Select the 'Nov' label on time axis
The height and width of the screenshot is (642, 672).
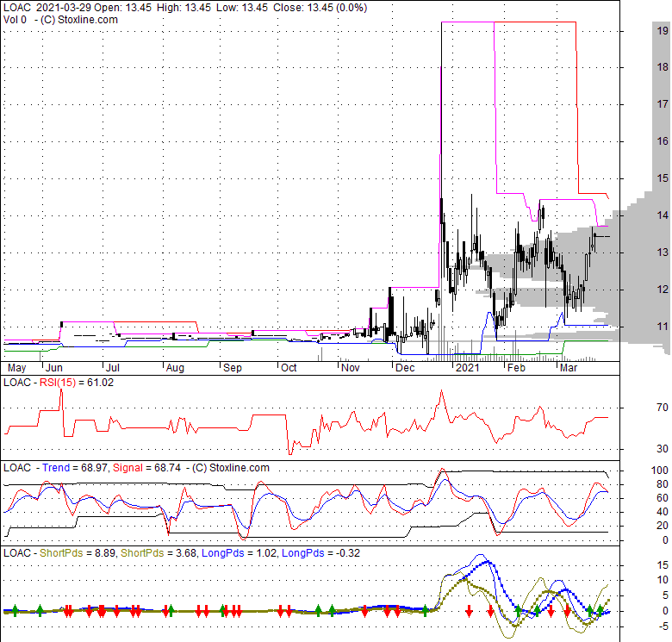tap(351, 368)
